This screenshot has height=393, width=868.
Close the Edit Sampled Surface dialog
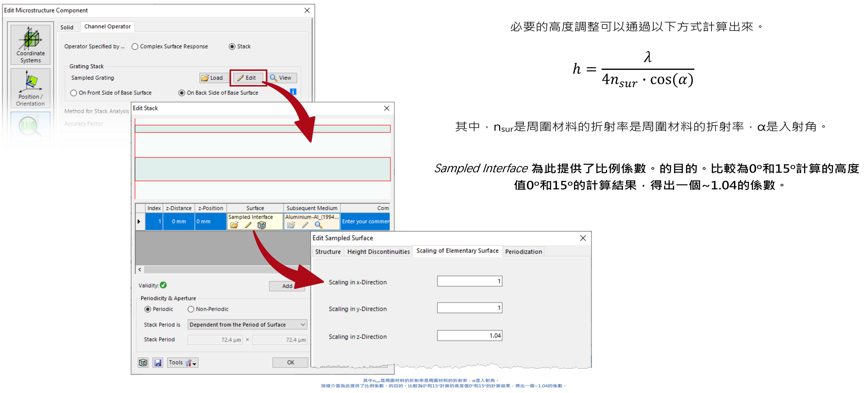click(583, 238)
